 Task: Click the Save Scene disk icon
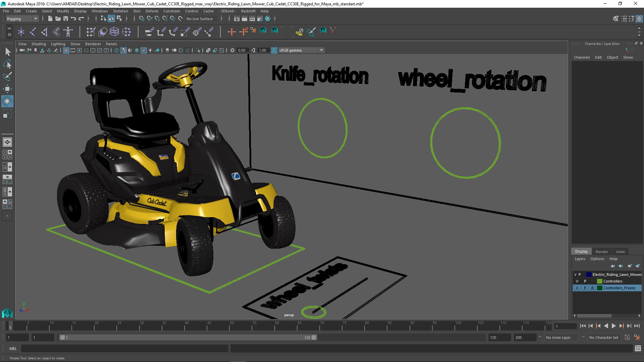[66, 19]
